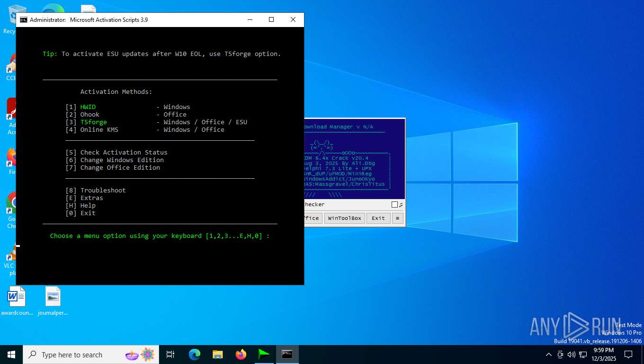Switch to the green arrow app on taskbar
This screenshot has height=364, width=644.
(264, 355)
